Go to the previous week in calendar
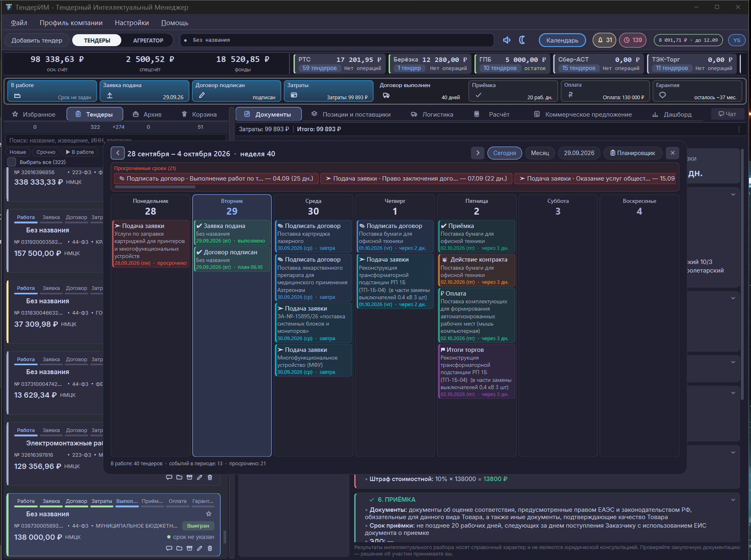The image size is (751, 560). pos(117,153)
